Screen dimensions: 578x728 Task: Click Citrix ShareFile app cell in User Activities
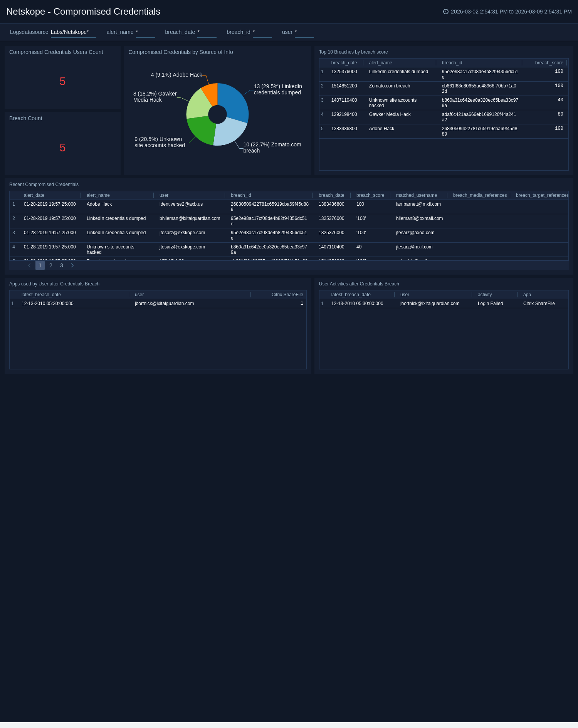tap(539, 304)
